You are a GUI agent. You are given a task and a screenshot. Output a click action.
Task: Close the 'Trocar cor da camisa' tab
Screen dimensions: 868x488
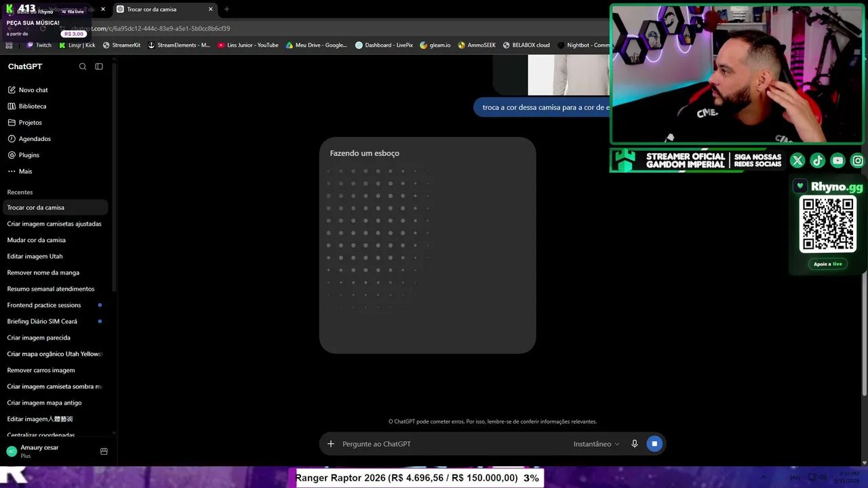click(210, 9)
